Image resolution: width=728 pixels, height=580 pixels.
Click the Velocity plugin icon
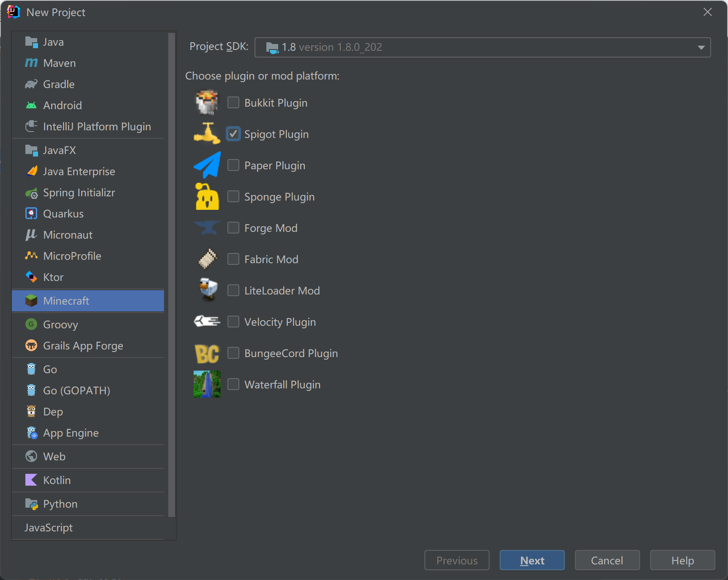[207, 322]
